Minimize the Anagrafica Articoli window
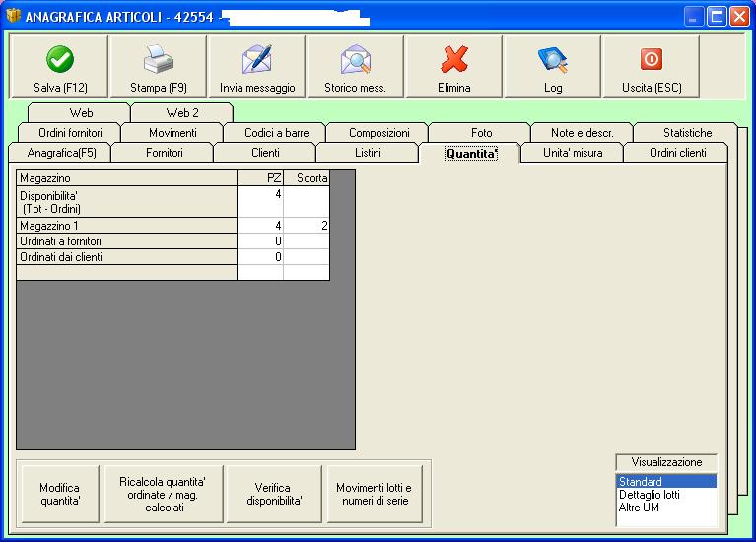Image resolution: width=756 pixels, height=542 pixels. [693, 17]
